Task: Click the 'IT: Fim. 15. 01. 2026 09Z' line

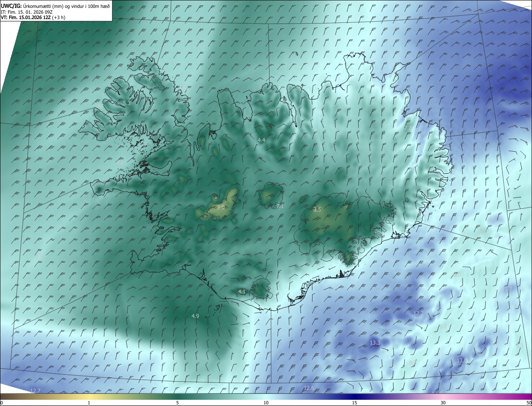Action: 27,12
